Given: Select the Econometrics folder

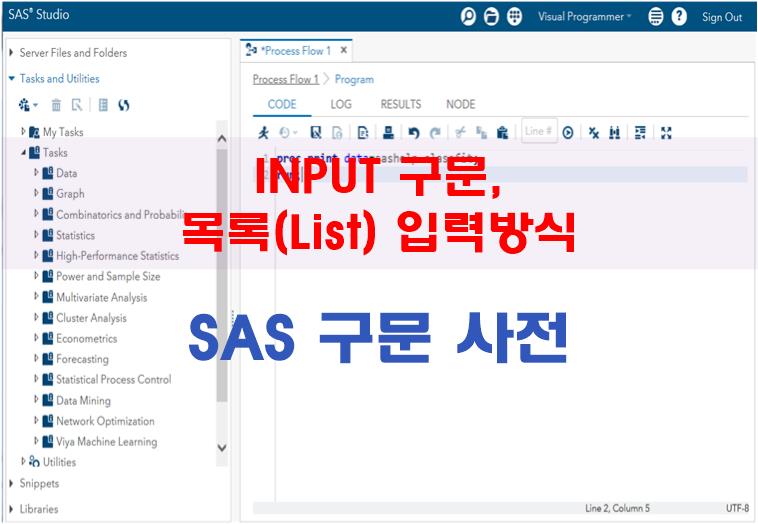Looking at the screenshot, I should (x=87, y=338).
